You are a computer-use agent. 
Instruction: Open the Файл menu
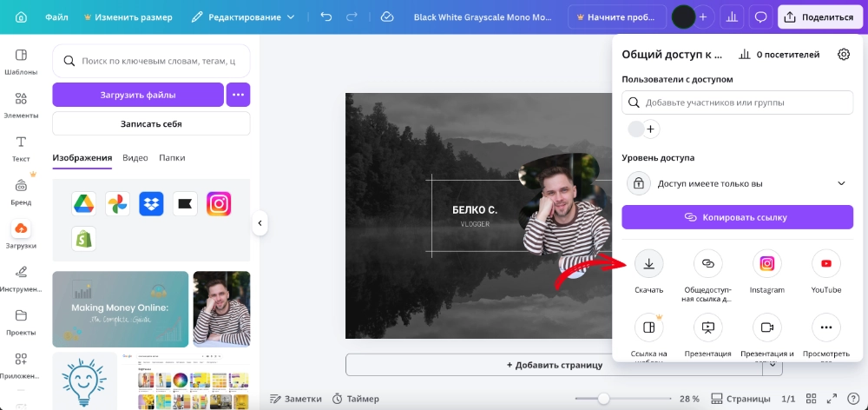click(56, 17)
